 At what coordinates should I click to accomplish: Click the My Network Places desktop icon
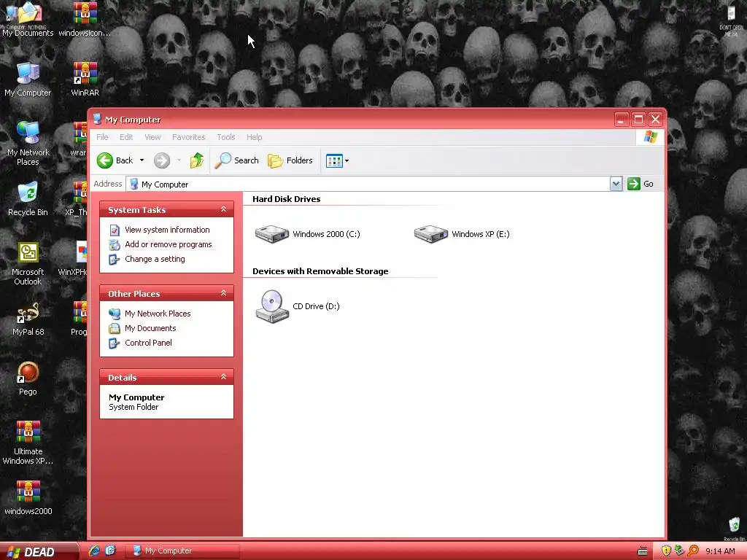click(x=28, y=143)
